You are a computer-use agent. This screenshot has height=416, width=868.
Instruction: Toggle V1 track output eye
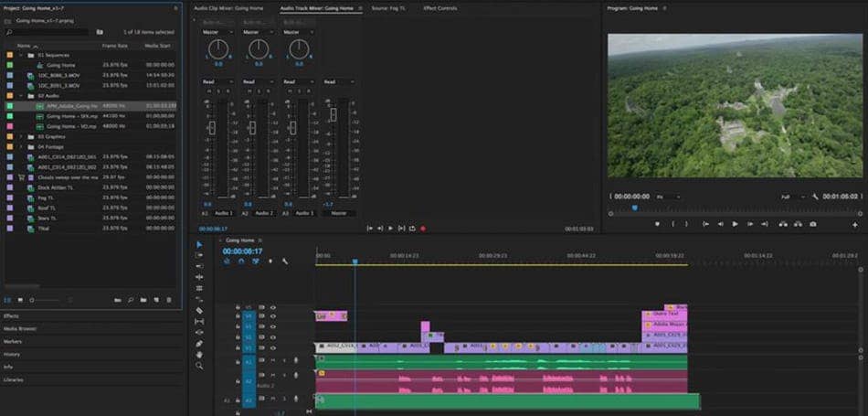tap(273, 347)
